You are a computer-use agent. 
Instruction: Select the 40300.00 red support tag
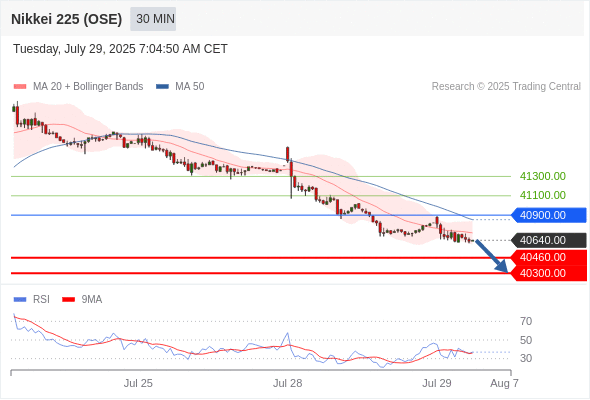pyautogui.click(x=549, y=273)
